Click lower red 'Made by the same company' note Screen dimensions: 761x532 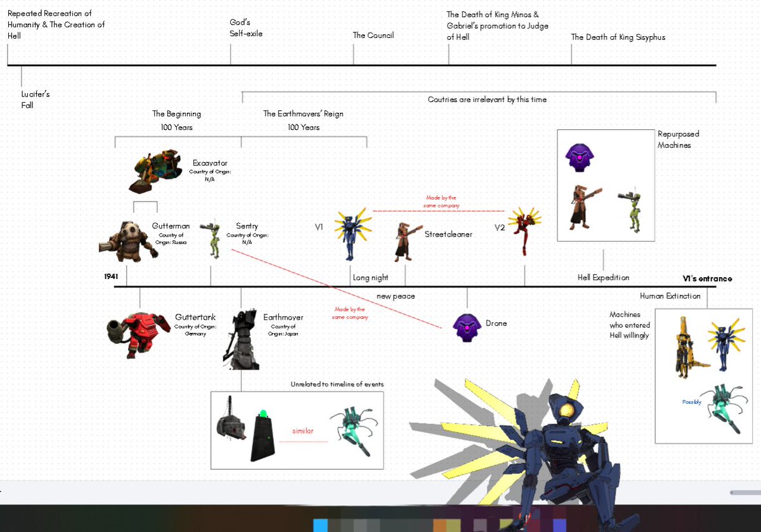[350, 313]
